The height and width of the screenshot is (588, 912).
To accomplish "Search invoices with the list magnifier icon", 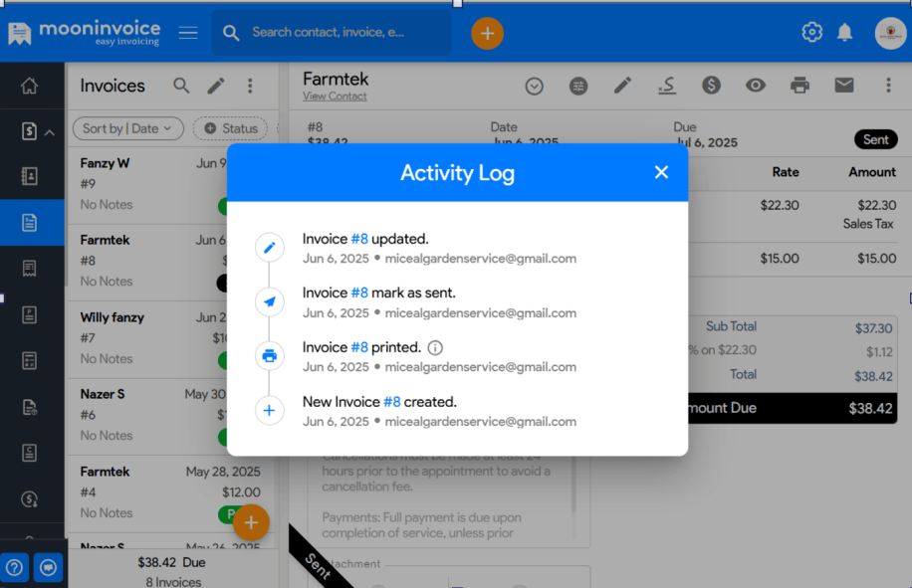I will pyautogui.click(x=181, y=86).
